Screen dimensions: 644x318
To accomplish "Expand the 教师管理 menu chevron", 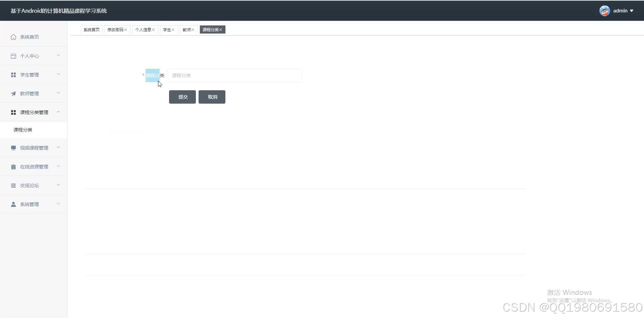I will click(58, 93).
